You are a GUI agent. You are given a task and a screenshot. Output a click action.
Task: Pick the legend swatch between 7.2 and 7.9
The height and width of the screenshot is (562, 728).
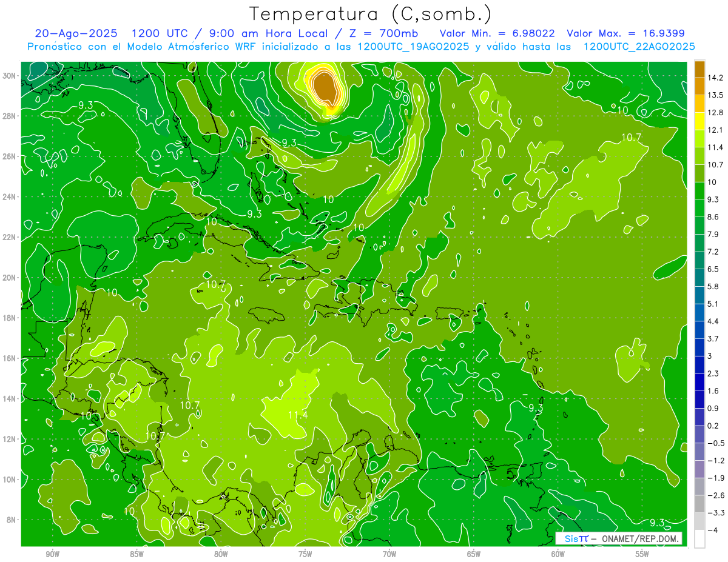coord(699,243)
